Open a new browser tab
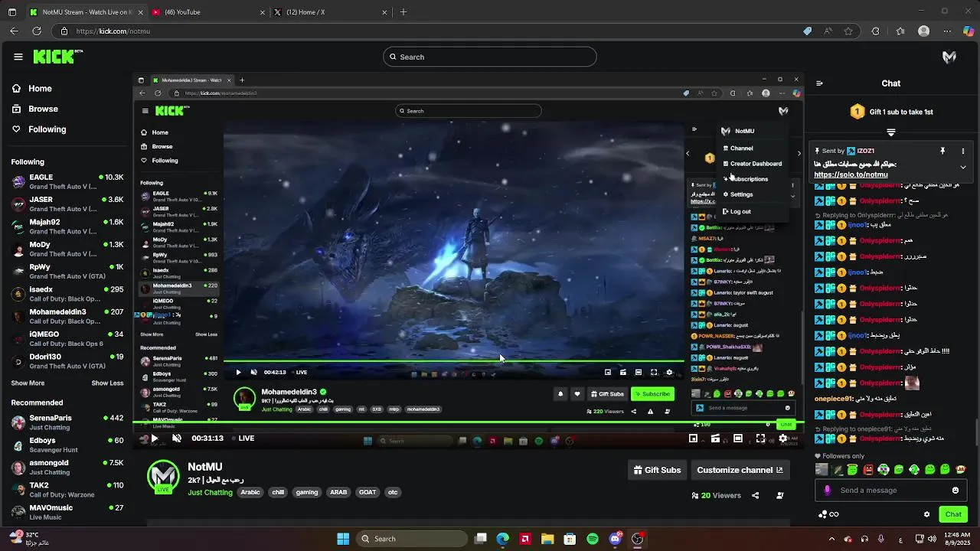The image size is (980, 551). [403, 12]
